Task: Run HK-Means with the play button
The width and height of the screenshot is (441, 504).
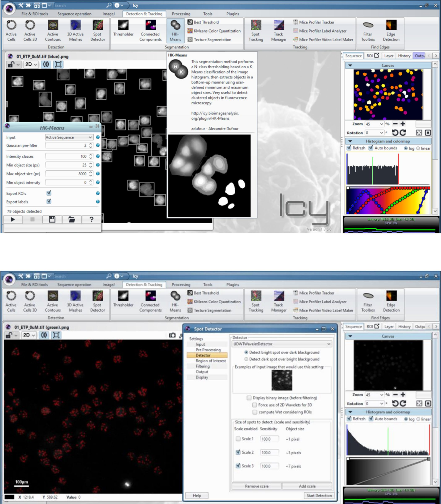Action: click(x=13, y=219)
